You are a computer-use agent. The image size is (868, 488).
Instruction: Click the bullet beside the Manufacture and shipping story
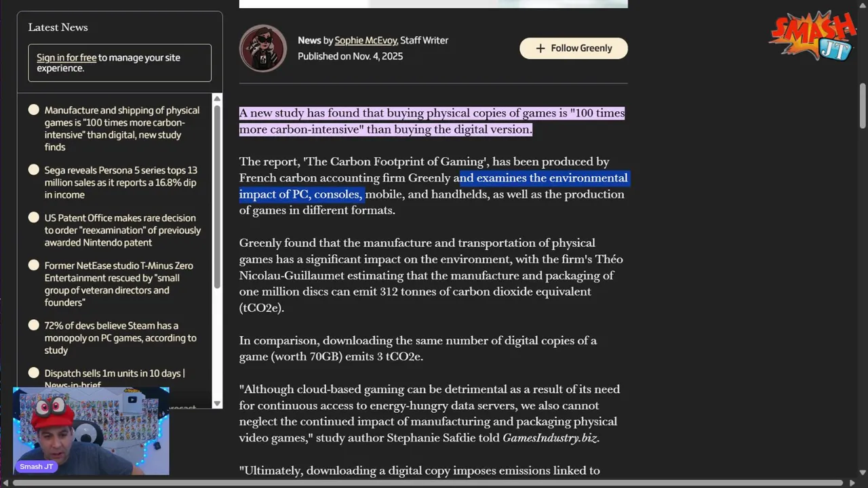tap(34, 110)
